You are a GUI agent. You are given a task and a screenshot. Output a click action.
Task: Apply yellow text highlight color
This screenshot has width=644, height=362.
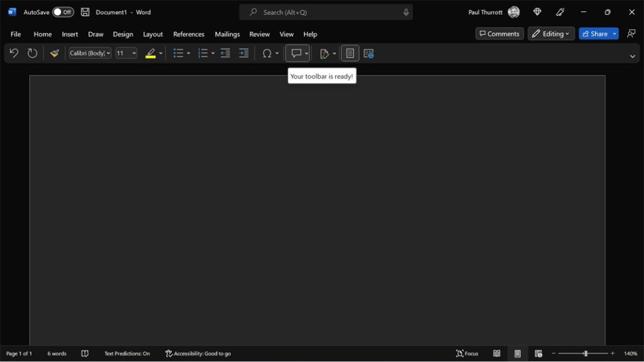[x=151, y=53]
